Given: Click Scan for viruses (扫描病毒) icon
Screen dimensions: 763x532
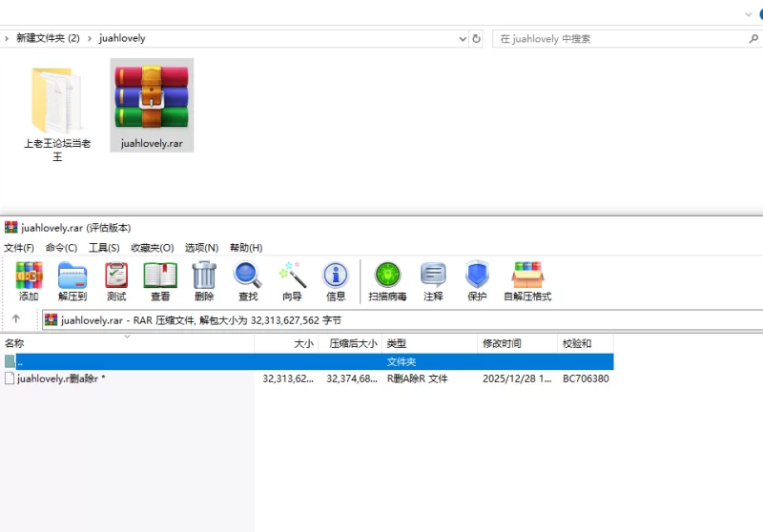Looking at the screenshot, I should pyautogui.click(x=387, y=281).
